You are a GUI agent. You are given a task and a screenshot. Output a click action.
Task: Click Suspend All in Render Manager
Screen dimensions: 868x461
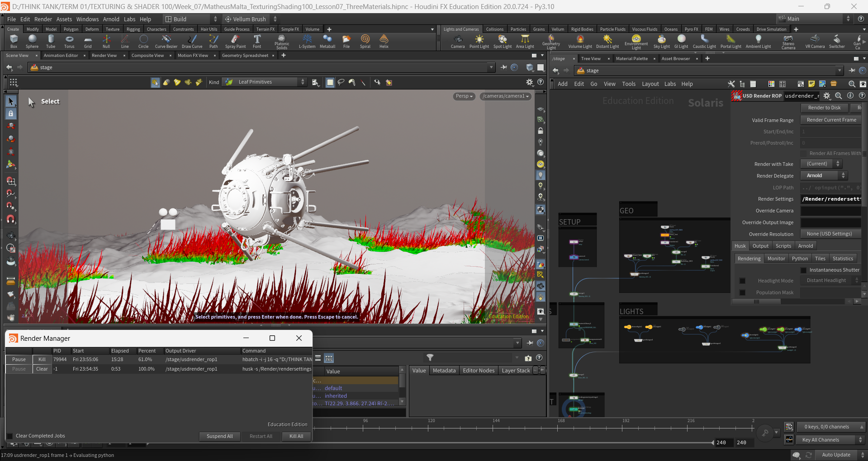(x=219, y=436)
